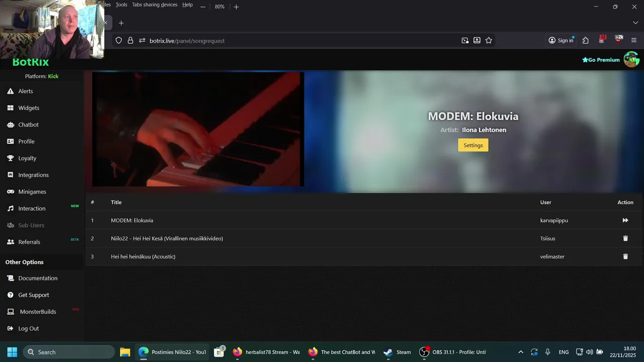
Task: Open the Sub-Users sidebar section
Action: click(31, 225)
